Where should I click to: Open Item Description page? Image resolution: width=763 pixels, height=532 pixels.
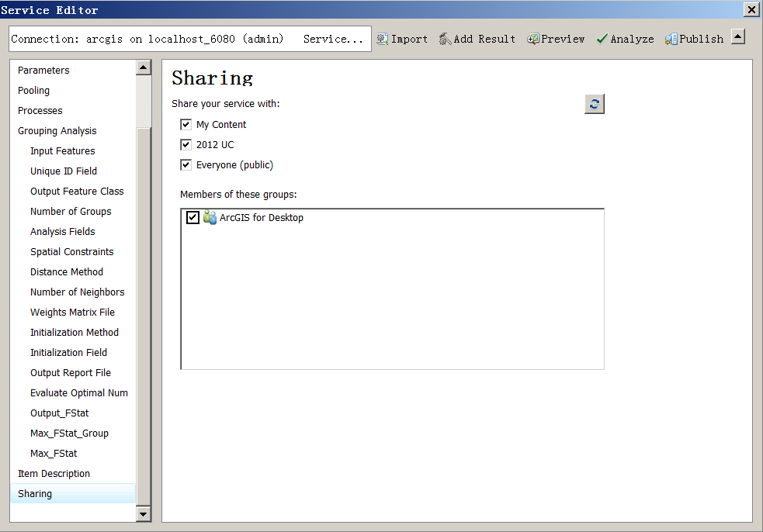pyautogui.click(x=54, y=474)
